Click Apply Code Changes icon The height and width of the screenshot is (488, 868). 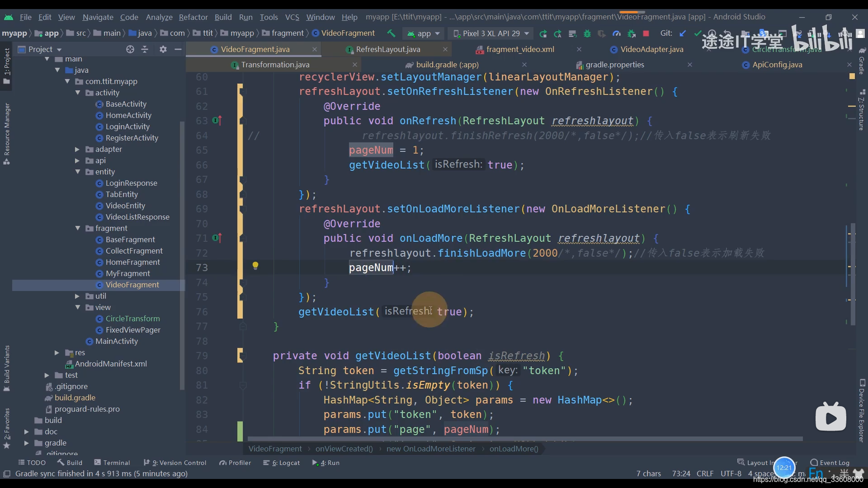(x=572, y=33)
